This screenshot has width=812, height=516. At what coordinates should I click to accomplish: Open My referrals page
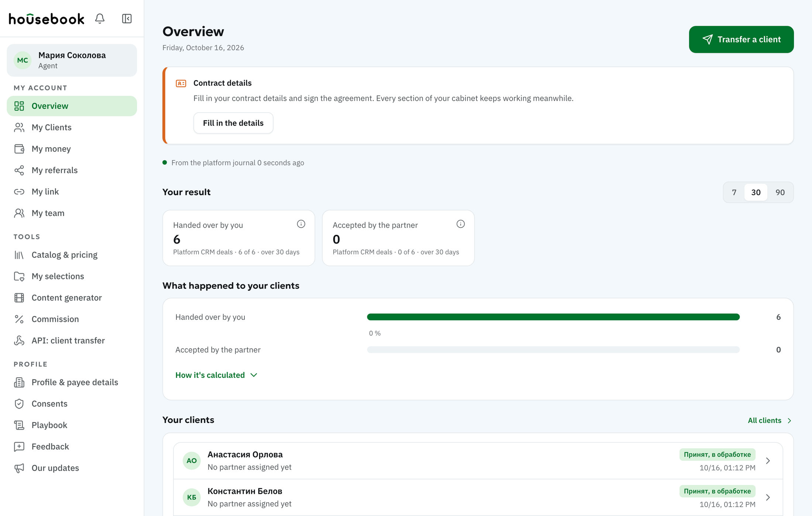click(x=72, y=170)
